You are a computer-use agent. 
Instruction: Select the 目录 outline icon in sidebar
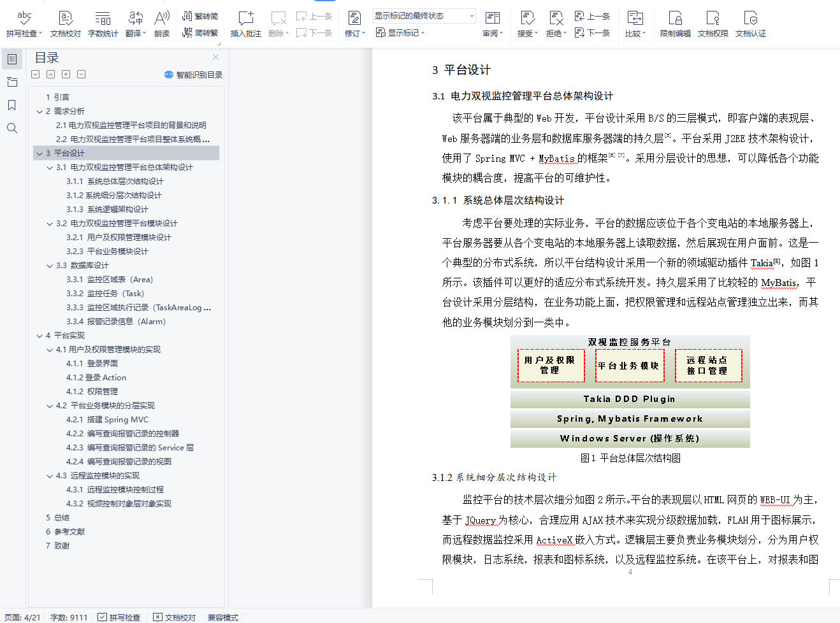12,59
